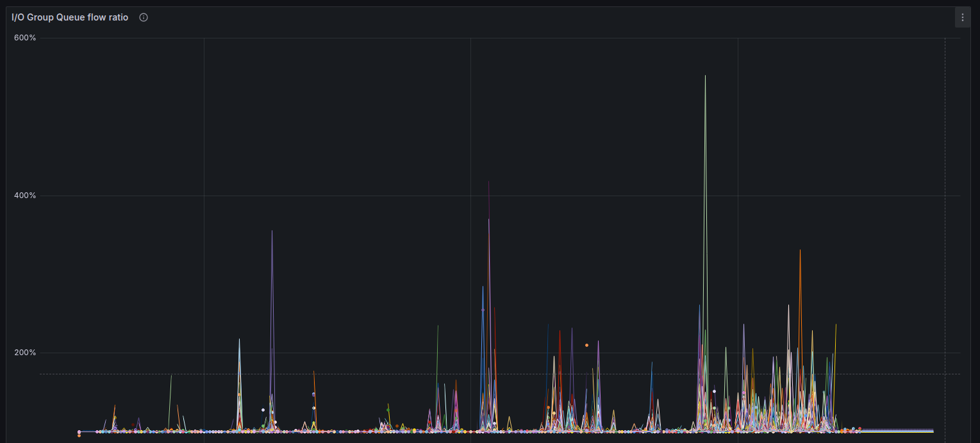Click the lone green spike at far left
The image size is (980, 443).
click(171, 376)
